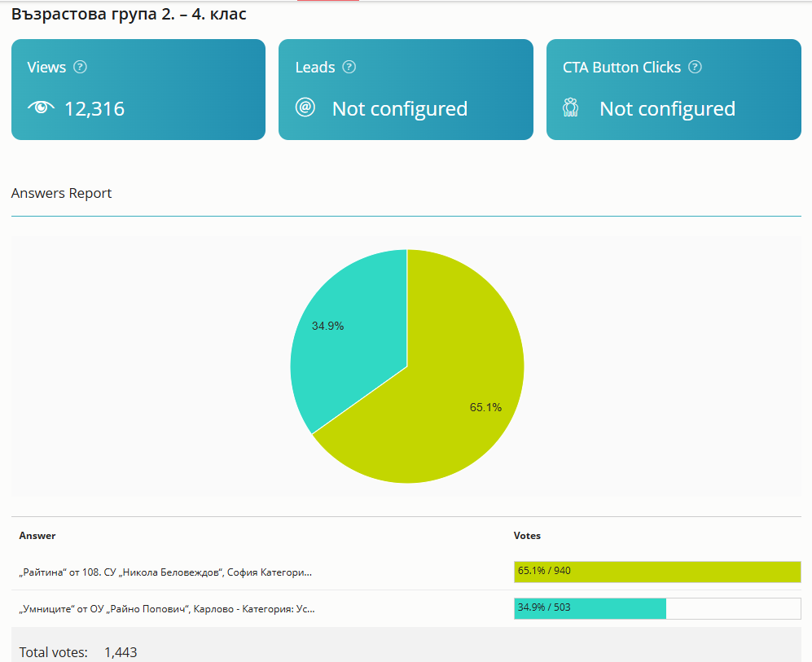Viewport: 812px width, 662px height.
Task: Click Not configured in the Leads card
Action: pos(399,108)
